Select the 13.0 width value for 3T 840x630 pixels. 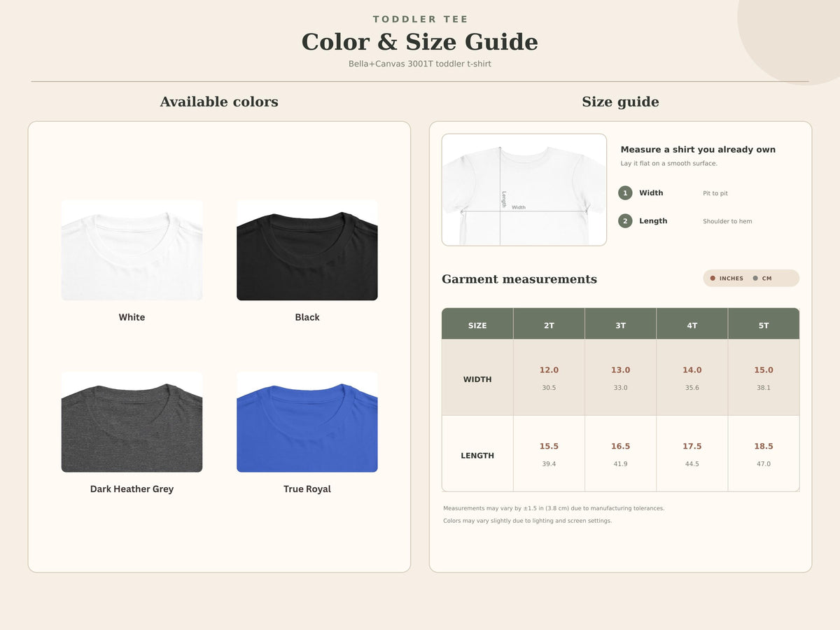tap(621, 370)
